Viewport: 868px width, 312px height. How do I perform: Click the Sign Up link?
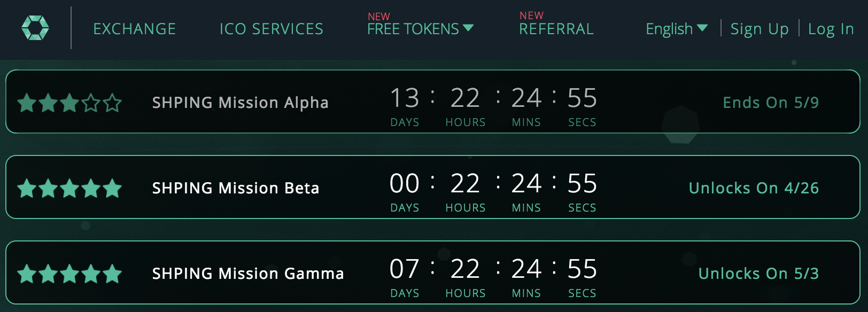coord(759,29)
